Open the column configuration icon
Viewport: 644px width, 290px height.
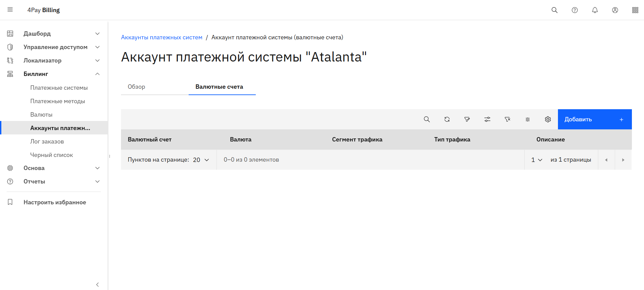[527, 119]
